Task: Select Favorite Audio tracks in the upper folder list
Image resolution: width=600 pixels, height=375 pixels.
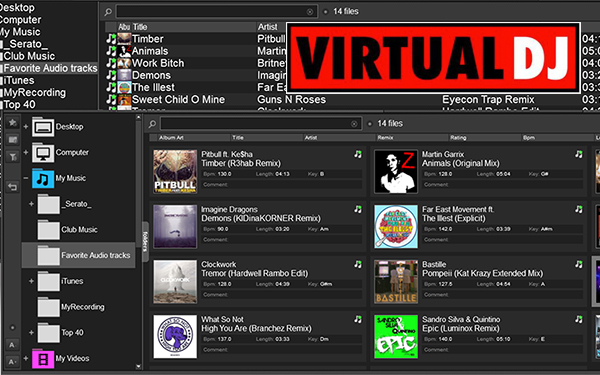Action: (49, 68)
